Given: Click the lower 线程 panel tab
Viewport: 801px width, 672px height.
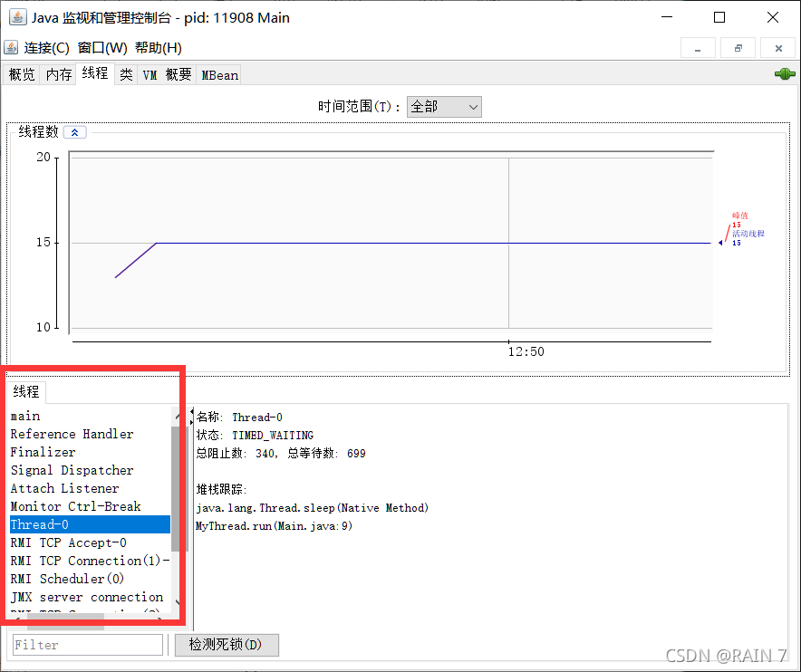Looking at the screenshot, I should [x=26, y=391].
